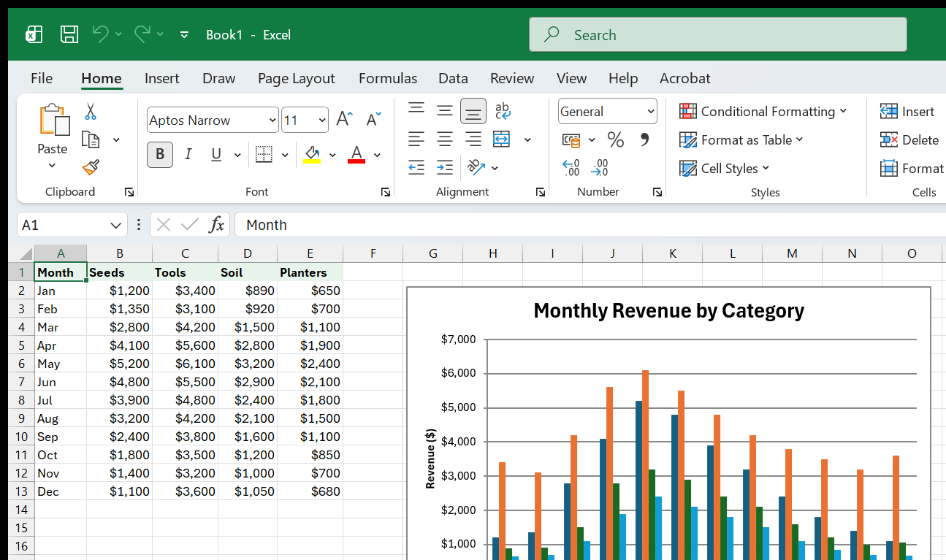
Task: Align text right
Action: coord(473,139)
